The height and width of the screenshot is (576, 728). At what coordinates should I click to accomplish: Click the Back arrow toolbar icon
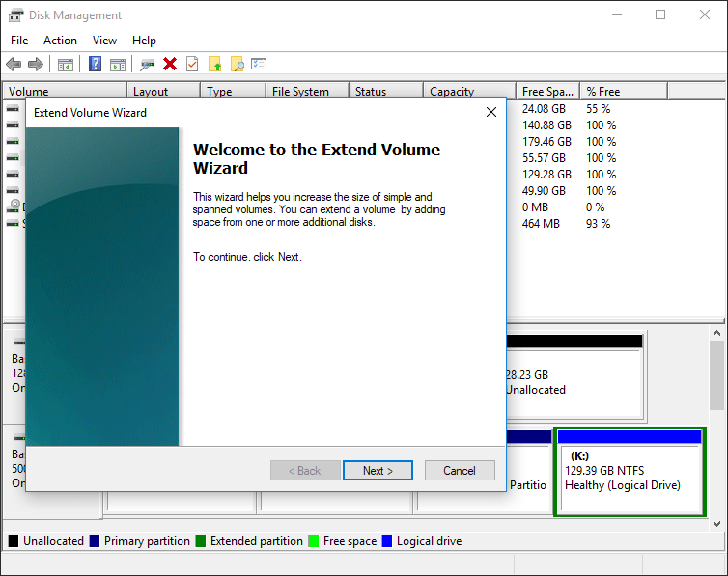point(14,64)
